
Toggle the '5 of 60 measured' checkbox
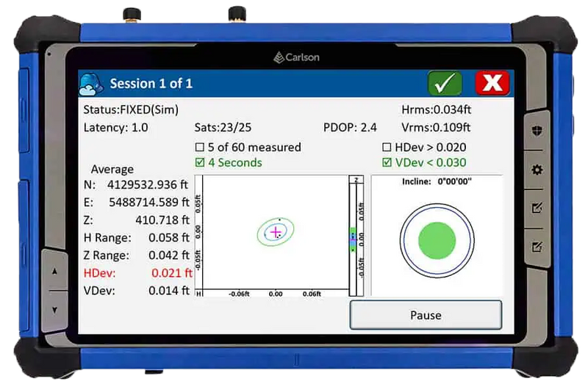click(200, 147)
